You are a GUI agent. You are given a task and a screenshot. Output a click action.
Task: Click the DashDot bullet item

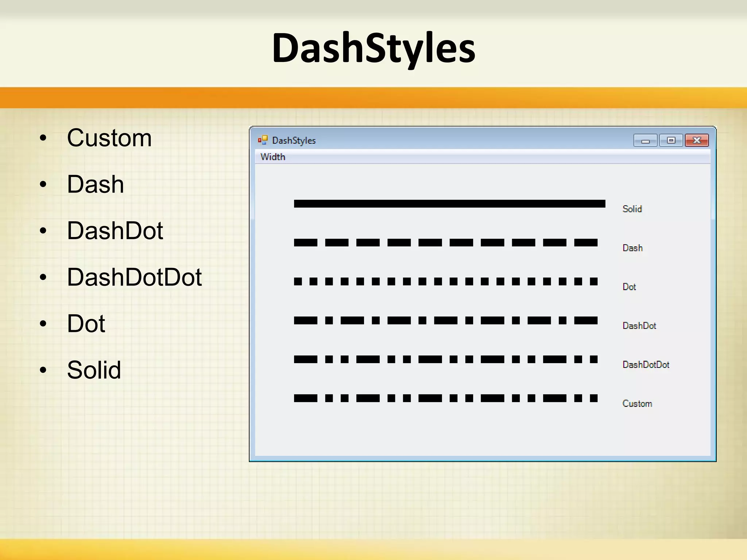point(115,230)
